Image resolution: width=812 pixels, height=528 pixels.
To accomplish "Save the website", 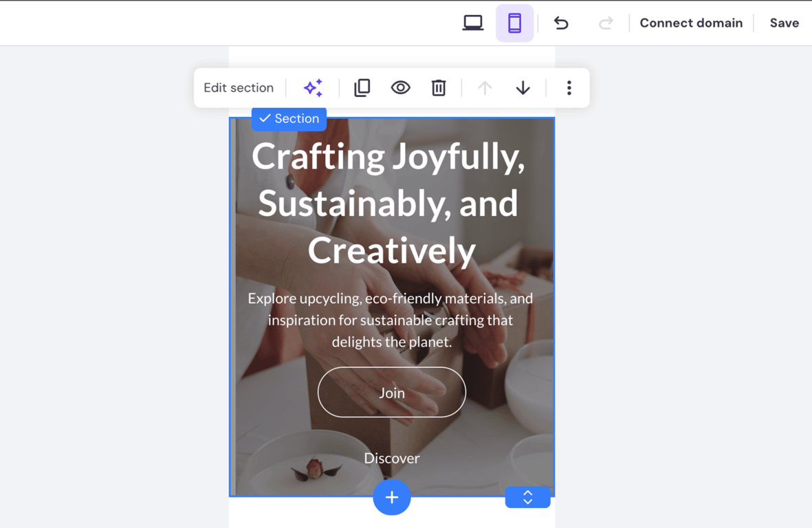I will pyautogui.click(x=784, y=22).
